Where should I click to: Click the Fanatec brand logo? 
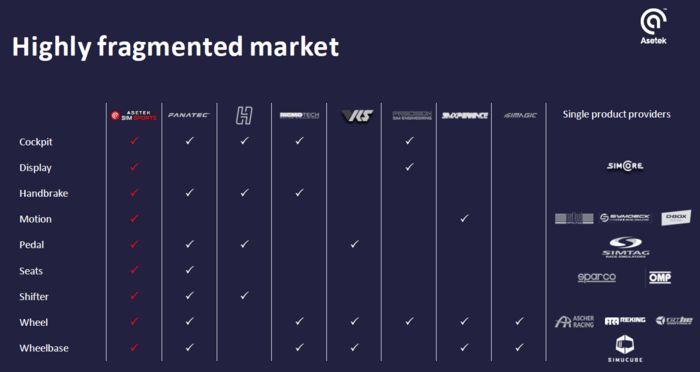[x=189, y=115]
